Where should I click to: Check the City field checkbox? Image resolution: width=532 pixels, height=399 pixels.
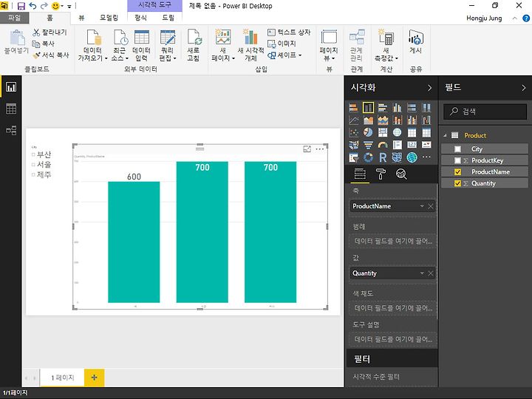point(457,149)
